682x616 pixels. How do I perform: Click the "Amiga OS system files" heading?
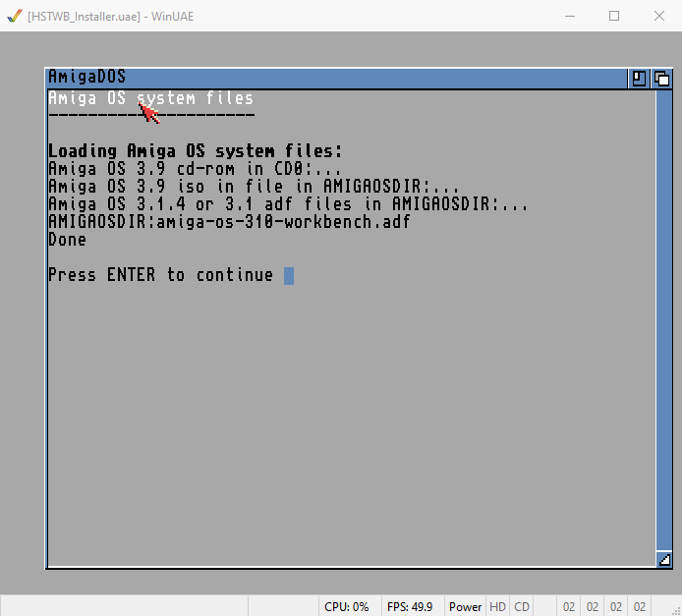coord(150,98)
